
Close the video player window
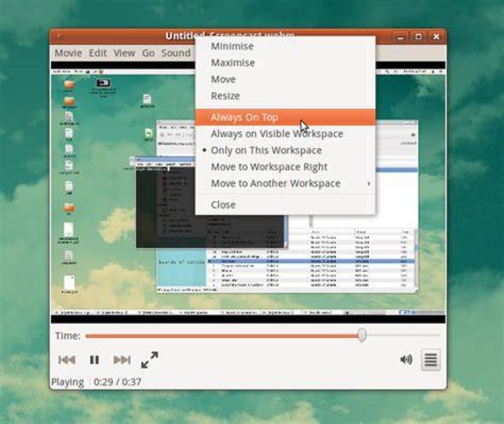pos(436,36)
